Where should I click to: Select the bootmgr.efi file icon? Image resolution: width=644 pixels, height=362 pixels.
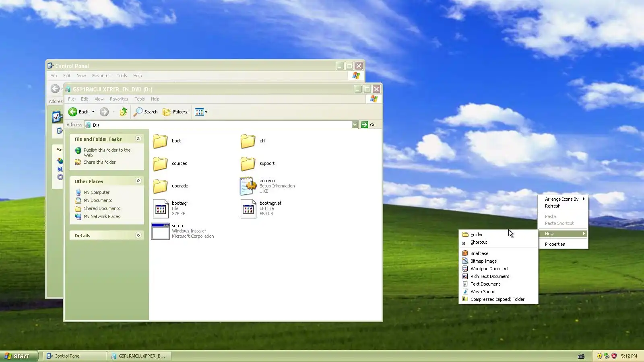tap(248, 209)
